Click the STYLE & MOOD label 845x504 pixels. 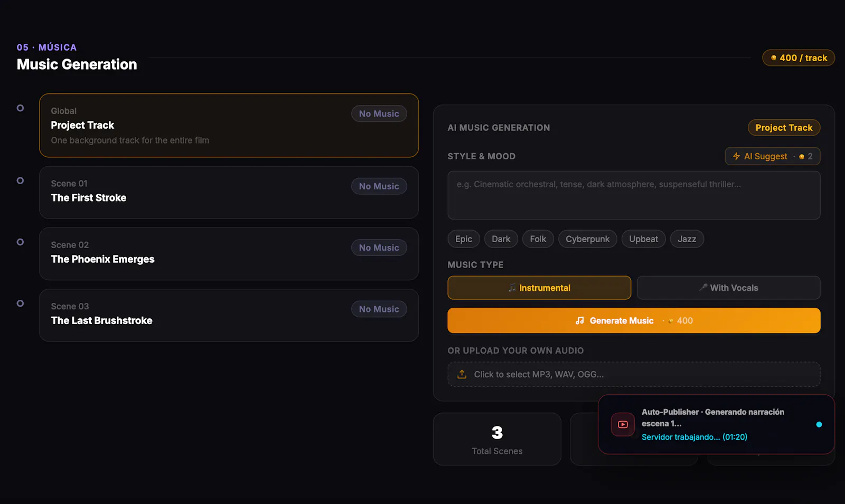pos(482,156)
